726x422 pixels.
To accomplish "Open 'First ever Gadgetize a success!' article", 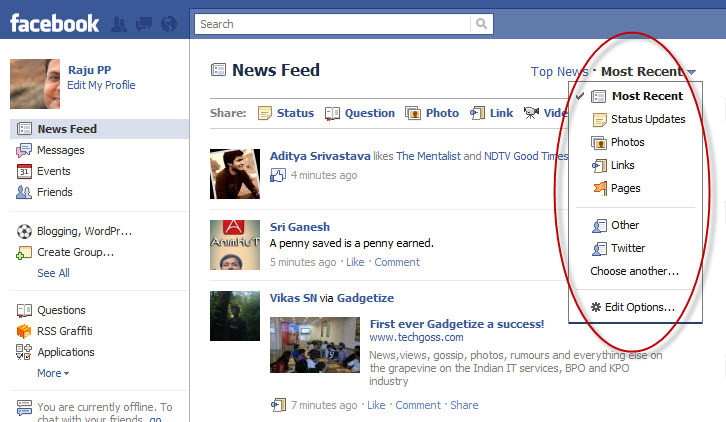I will [457, 324].
